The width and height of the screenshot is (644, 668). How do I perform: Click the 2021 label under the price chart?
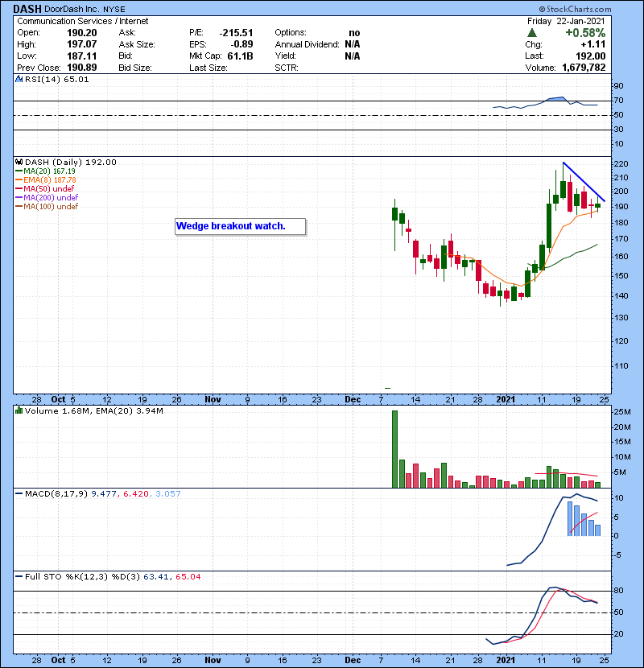tap(506, 400)
